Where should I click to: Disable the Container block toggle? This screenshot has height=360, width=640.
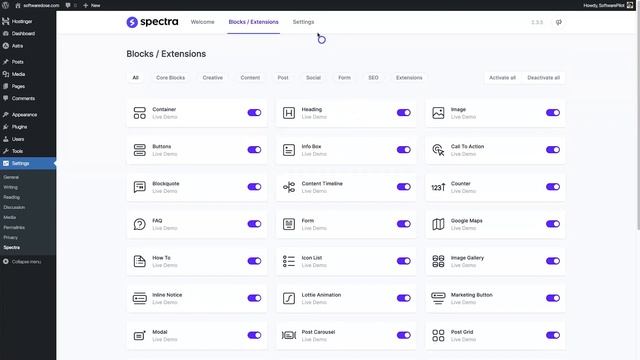254,113
